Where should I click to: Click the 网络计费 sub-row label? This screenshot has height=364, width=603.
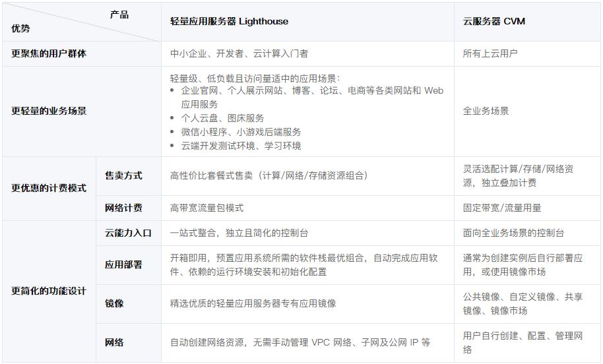click(x=123, y=208)
